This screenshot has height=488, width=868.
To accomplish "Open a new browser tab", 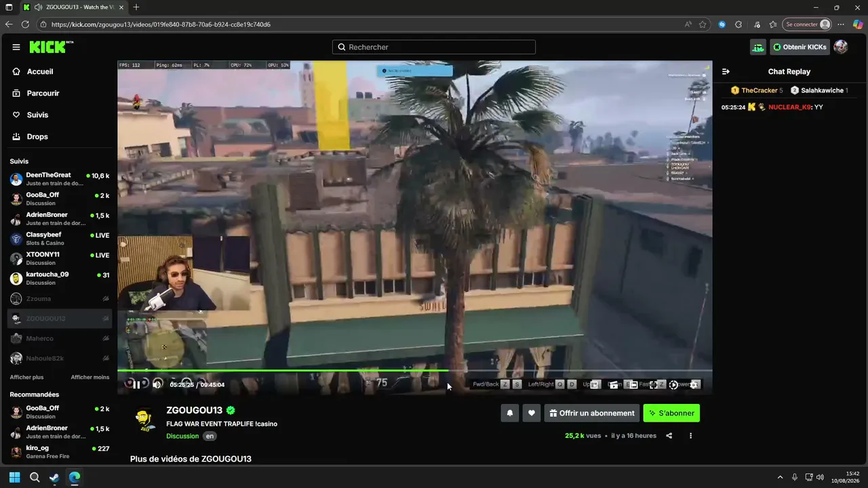I will click(x=136, y=7).
